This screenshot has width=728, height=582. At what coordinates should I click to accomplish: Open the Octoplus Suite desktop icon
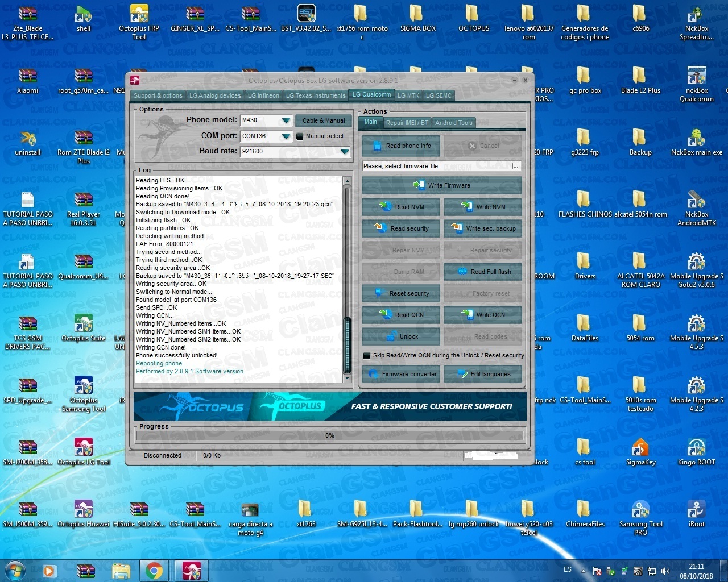click(84, 329)
